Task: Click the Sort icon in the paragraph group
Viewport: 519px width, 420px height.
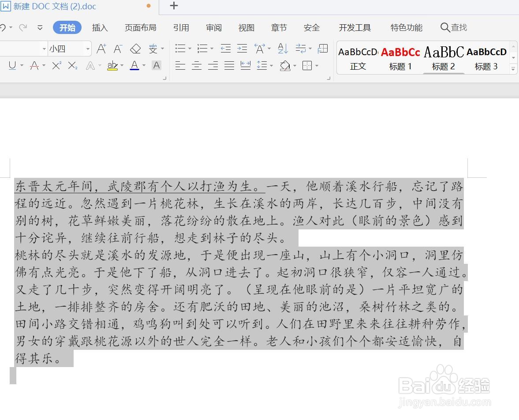Action: 282,49
